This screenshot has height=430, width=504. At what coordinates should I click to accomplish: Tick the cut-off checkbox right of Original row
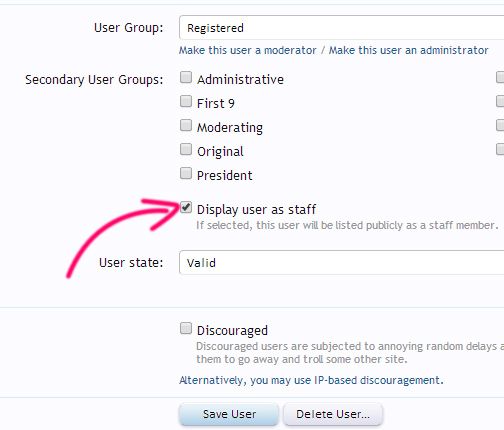tap(500, 149)
